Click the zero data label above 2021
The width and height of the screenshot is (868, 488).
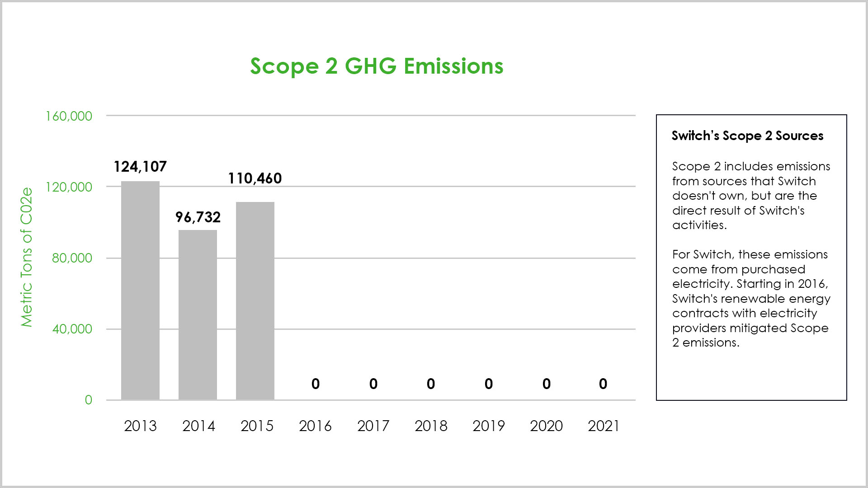(603, 384)
